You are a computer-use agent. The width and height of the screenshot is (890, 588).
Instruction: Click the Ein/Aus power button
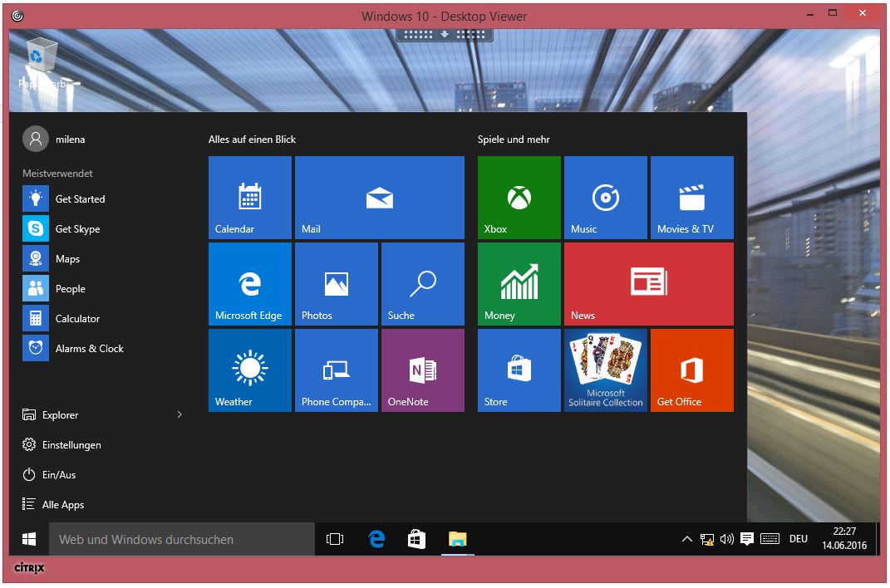(58, 475)
